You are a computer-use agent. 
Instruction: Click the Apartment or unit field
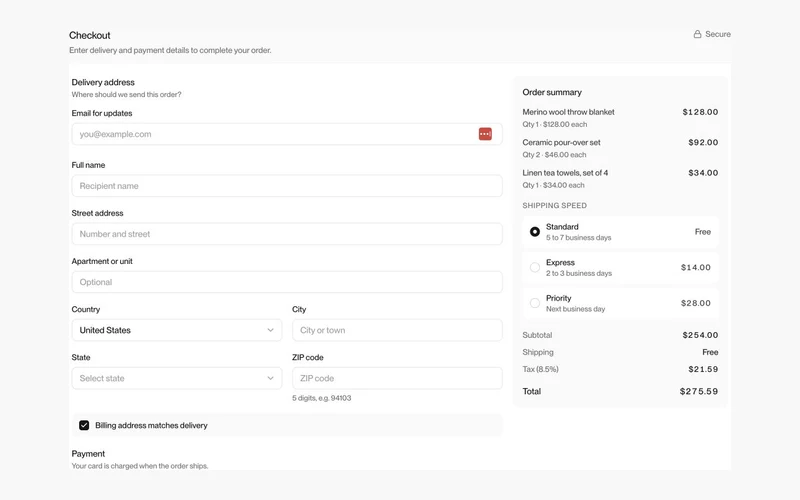tap(287, 282)
